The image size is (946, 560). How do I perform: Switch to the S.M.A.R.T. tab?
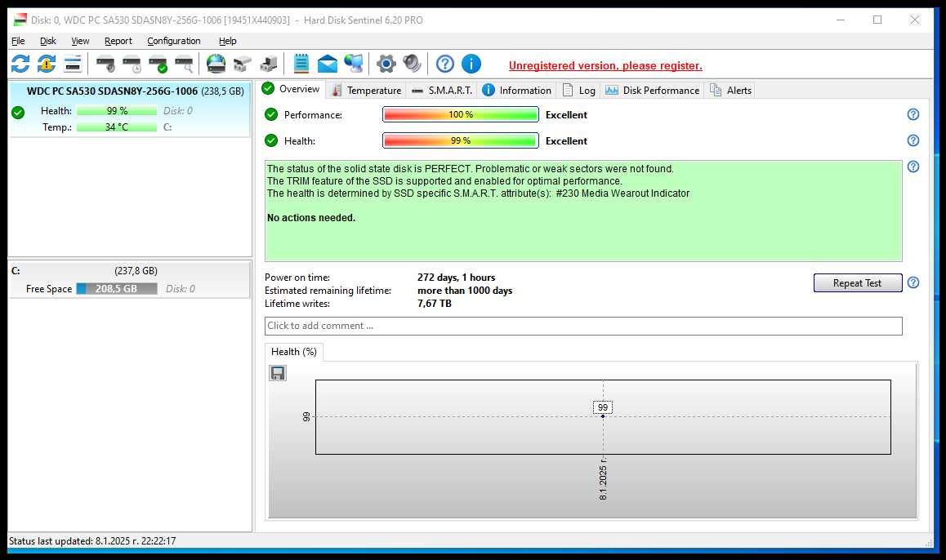pyautogui.click(x=442, y=91)
